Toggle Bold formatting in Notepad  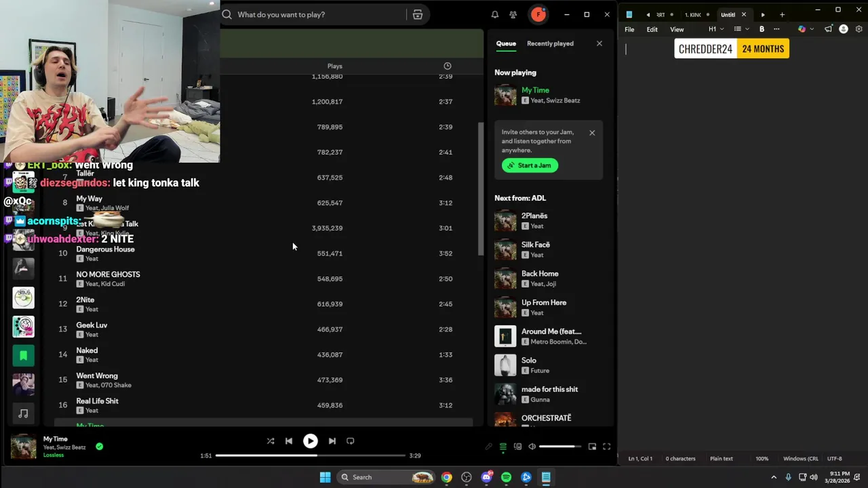tap(762, 29)
